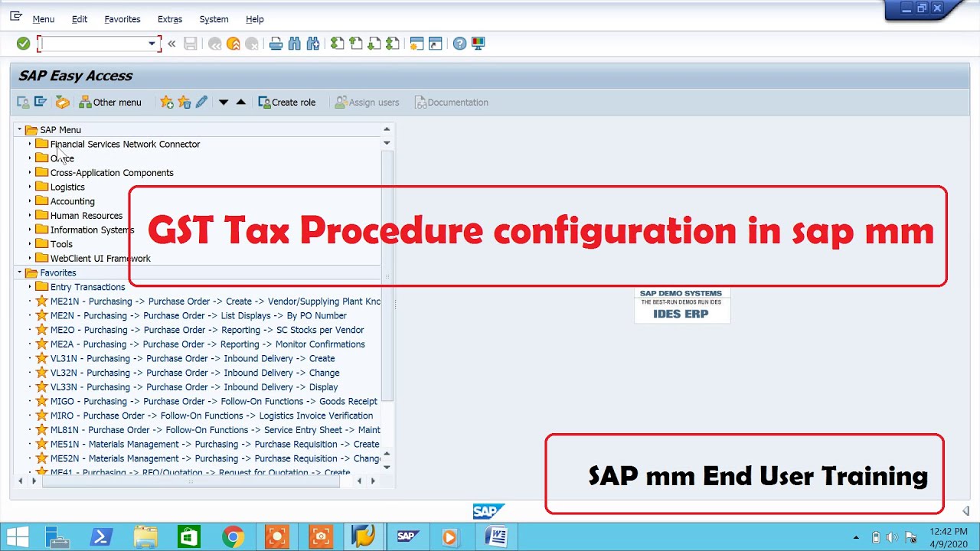This screenshot has height=551, width=980.
Task: Expand the Tools folder node
Action: [x=30, y=244]
